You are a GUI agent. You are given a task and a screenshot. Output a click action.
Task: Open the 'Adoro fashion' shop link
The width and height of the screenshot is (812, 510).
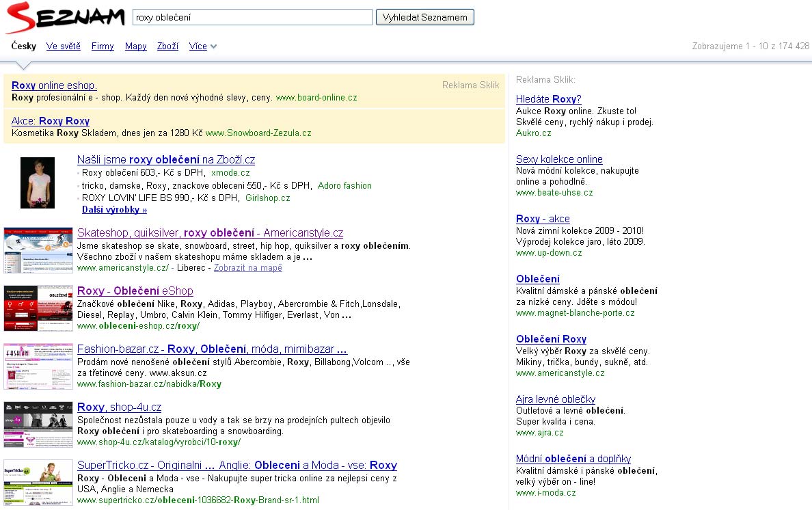pos(344,185)
